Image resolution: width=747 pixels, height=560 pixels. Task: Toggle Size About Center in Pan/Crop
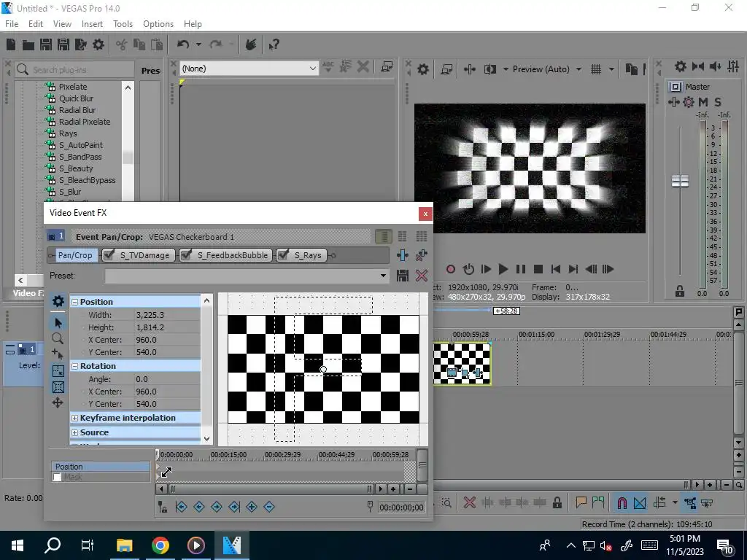pos(58,387)
